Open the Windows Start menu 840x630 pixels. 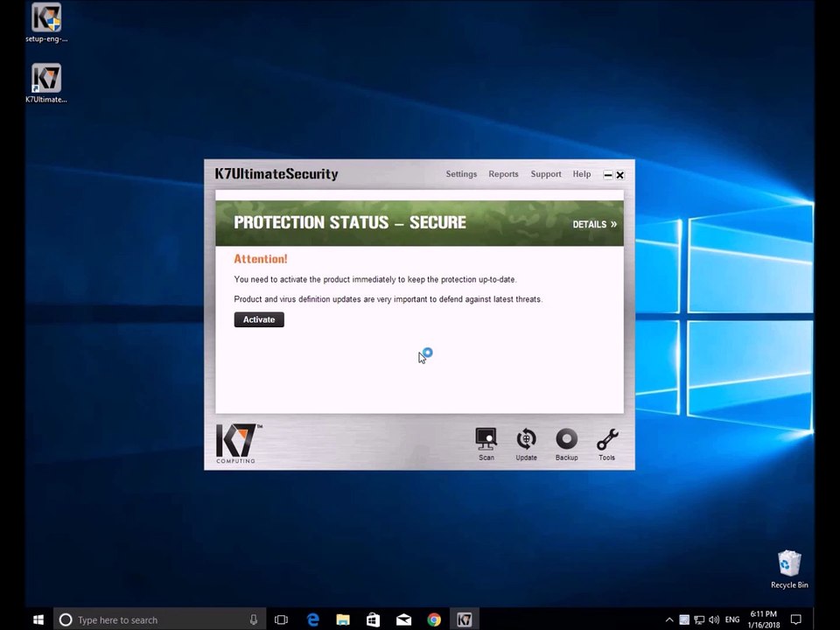[38, 619]
